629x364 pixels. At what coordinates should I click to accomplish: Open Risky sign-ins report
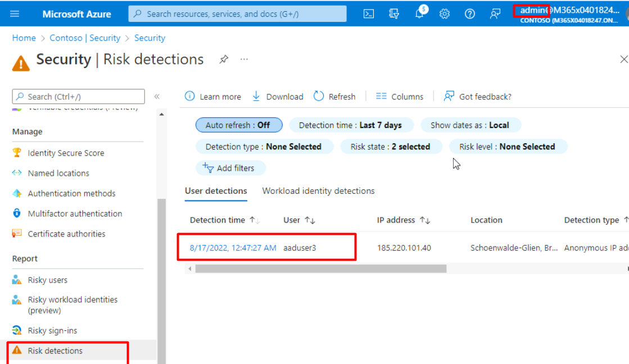click(x=52, y=330)
